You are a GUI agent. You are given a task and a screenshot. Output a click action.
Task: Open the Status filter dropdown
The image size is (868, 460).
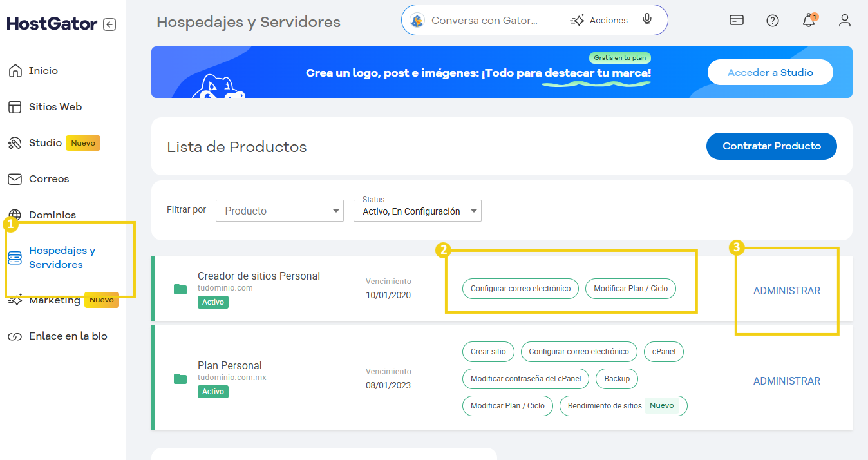pyautogui.click(x=417, y=211)
